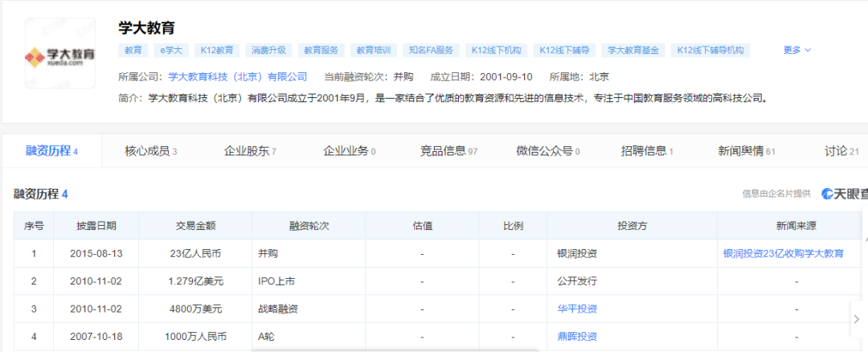
Task: Click the 教育 tag
Action: pos(133,51)
